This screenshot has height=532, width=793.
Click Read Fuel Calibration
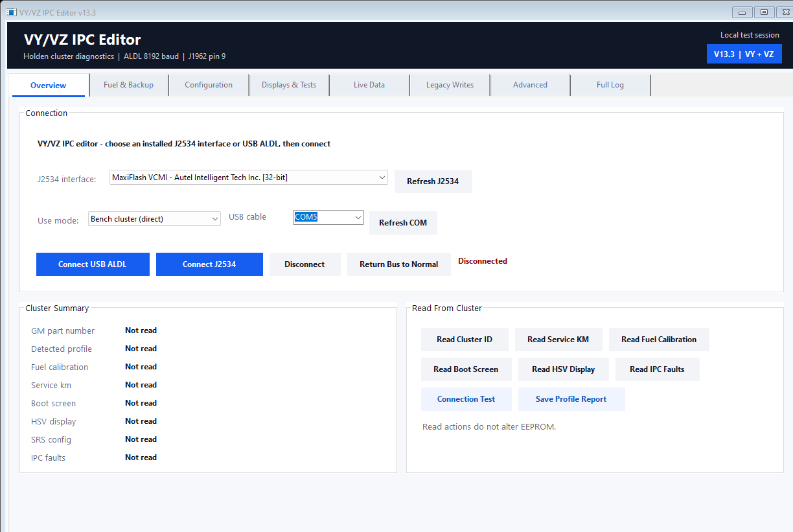tap(659, 340)
